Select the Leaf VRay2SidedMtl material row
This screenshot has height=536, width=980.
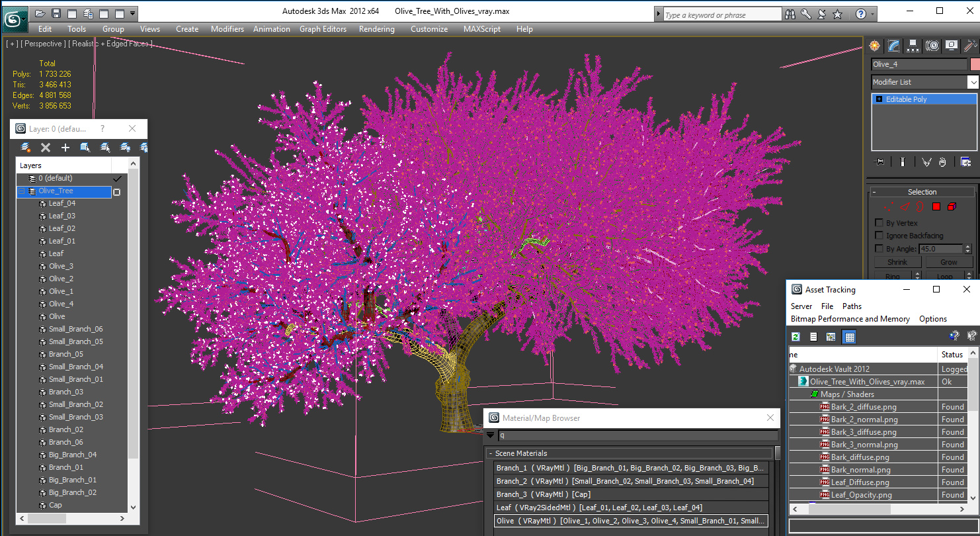pyautogui.click(x=631, y=508)
